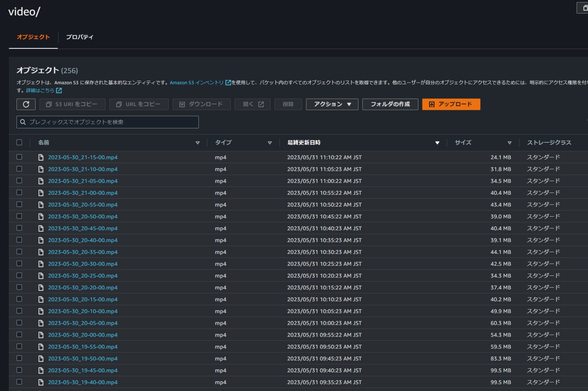The image size is (588, 391).
Task: Open Amazon S3 インベントリ external link icon
Action: (x=228, y=82)
